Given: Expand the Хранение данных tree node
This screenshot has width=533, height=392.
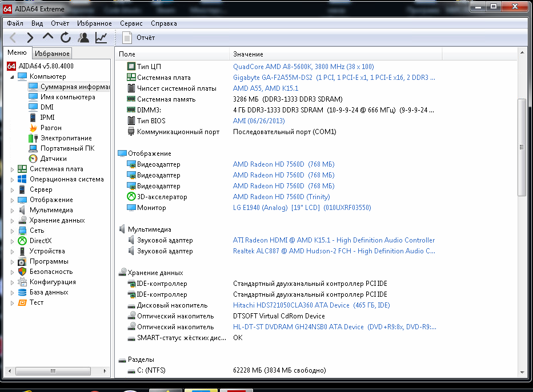Looking at the screenshot, I should click(13, 220).
